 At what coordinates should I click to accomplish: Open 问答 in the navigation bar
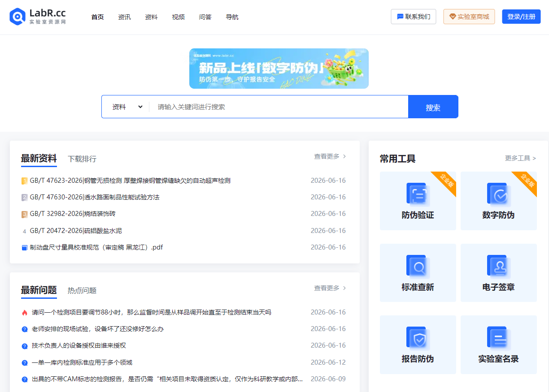click(x=205, y=17)
